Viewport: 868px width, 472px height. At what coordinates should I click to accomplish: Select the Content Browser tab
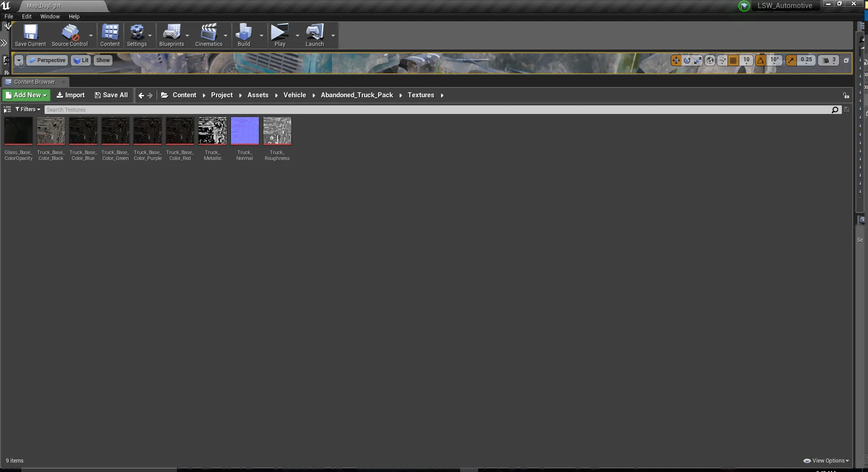(35, 82)
